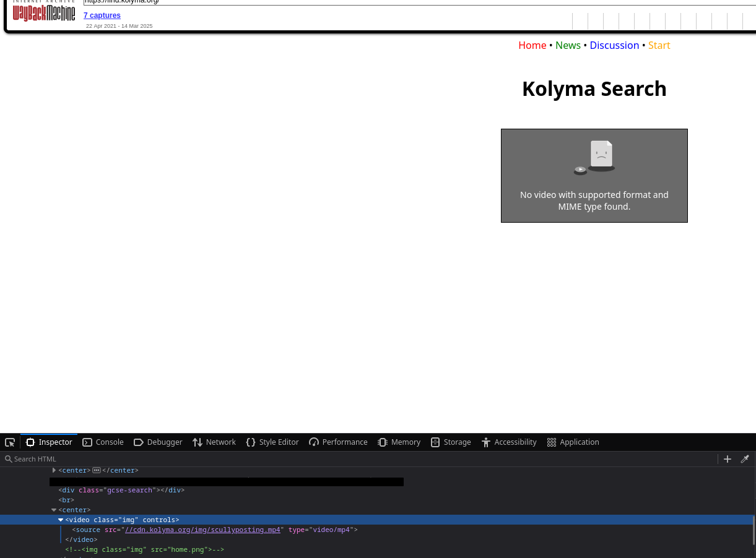Collapse the expanded center node arrow

pyautogui.click(x=54, y=510)
